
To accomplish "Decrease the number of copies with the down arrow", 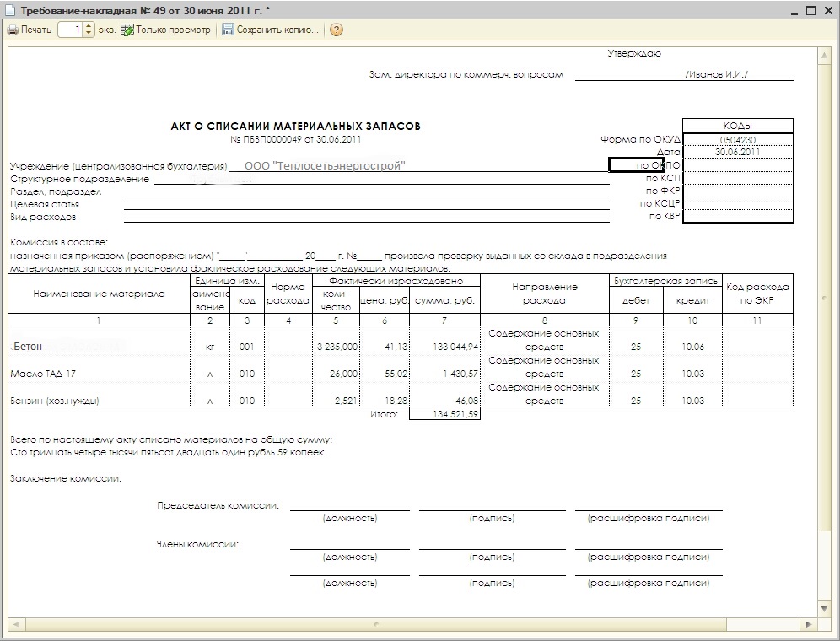I will pos(89,33).
